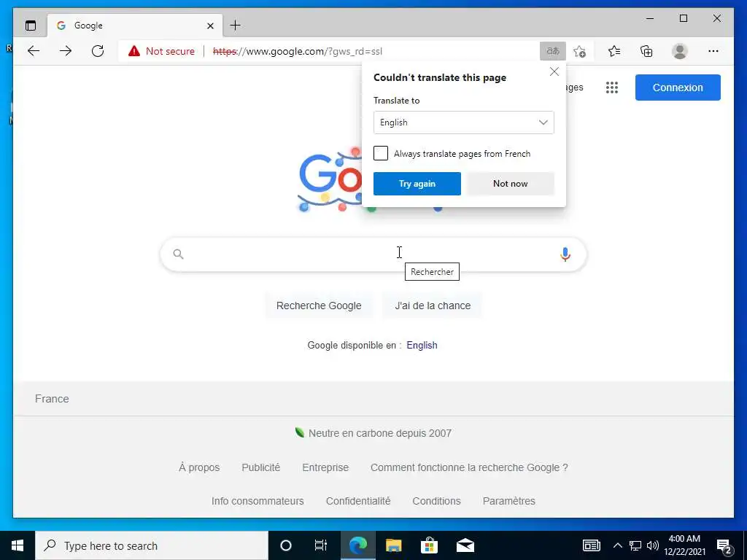Open the À propos link

point(199,467)
